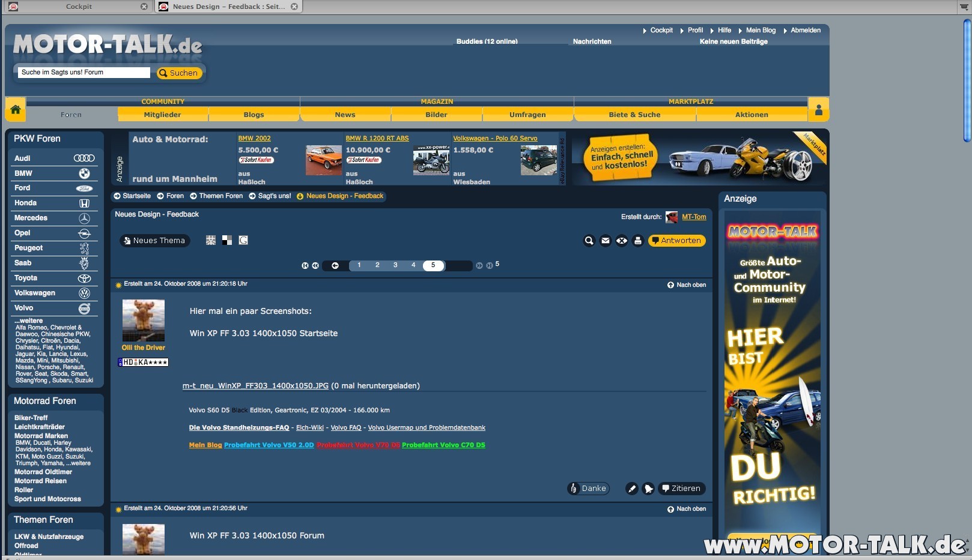Open the Hilfe link in top menu
Screen dimensions: 972x560
[724, 30]
